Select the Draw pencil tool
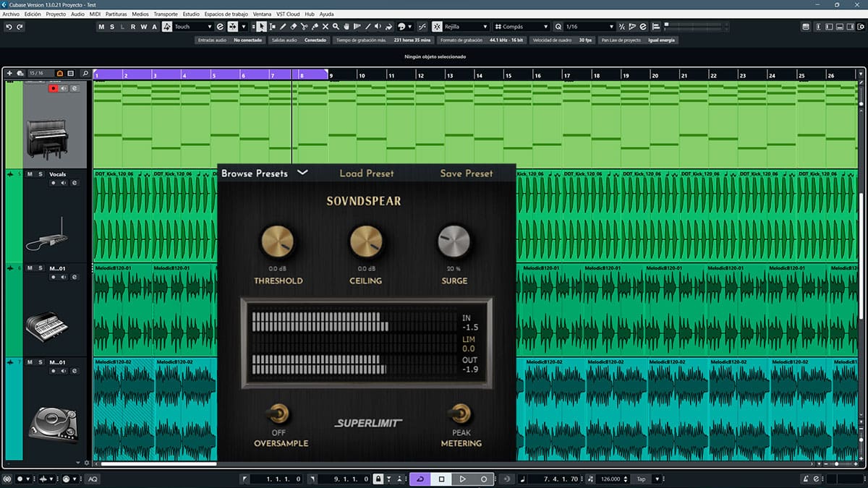This screenshot has width=868, height=488. pos(283,27)
